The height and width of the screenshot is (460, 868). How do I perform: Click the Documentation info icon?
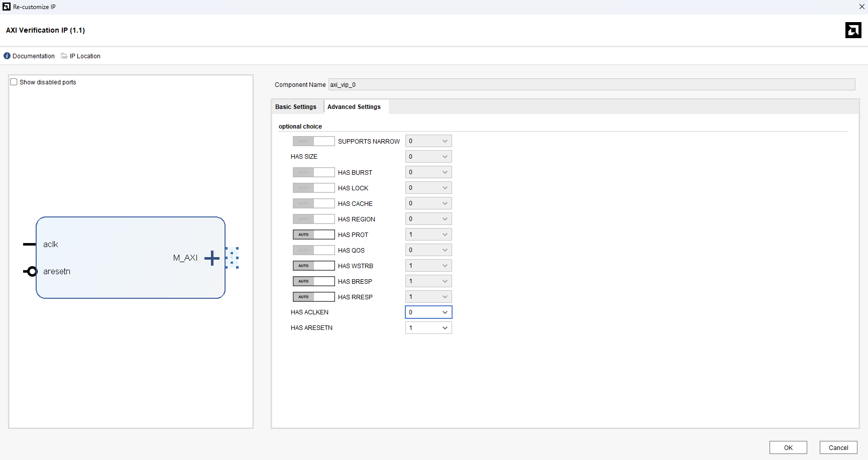click(x=7, y=56)
